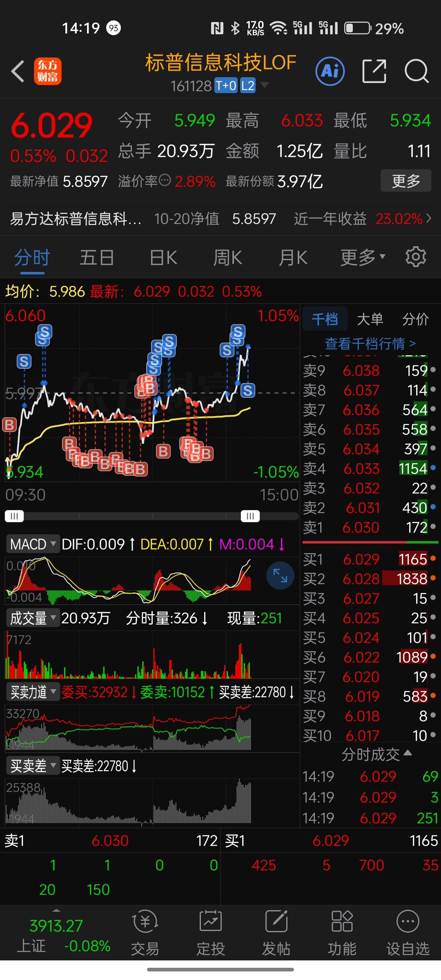Image resolution: width=441 pixels, height=980 pixels.
Task: Collapse the 分时成交 section arrow
Action: point(408,753)
